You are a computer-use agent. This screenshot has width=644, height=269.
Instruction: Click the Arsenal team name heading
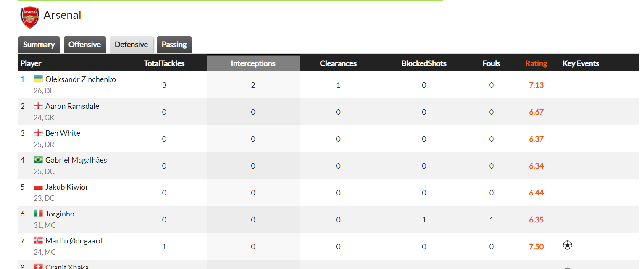(x=62, y=15)
